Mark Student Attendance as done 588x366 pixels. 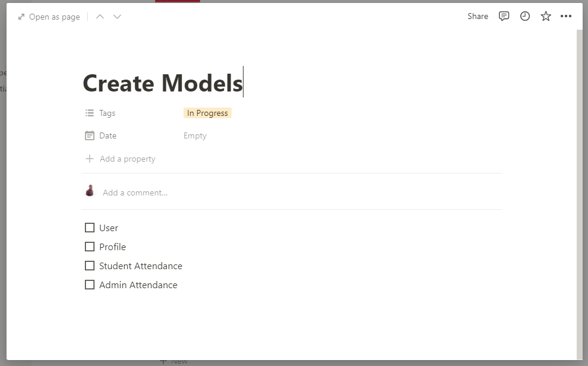click(x=90, y=266)
